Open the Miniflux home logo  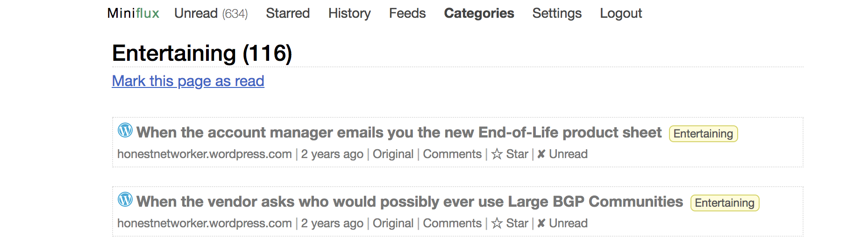(x=133, y=13)
